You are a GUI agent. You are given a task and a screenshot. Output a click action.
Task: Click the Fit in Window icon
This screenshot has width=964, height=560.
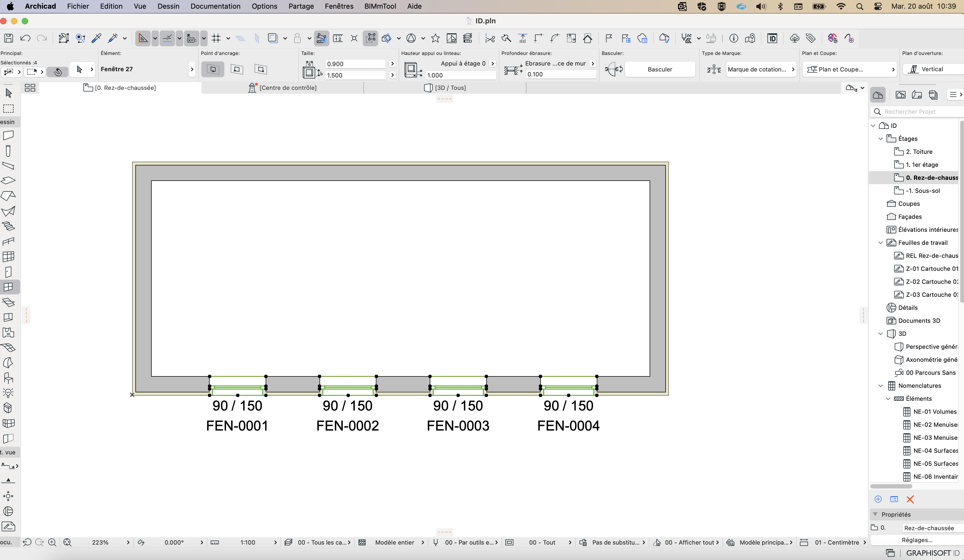pyautogui.click(x=67, y=542)
